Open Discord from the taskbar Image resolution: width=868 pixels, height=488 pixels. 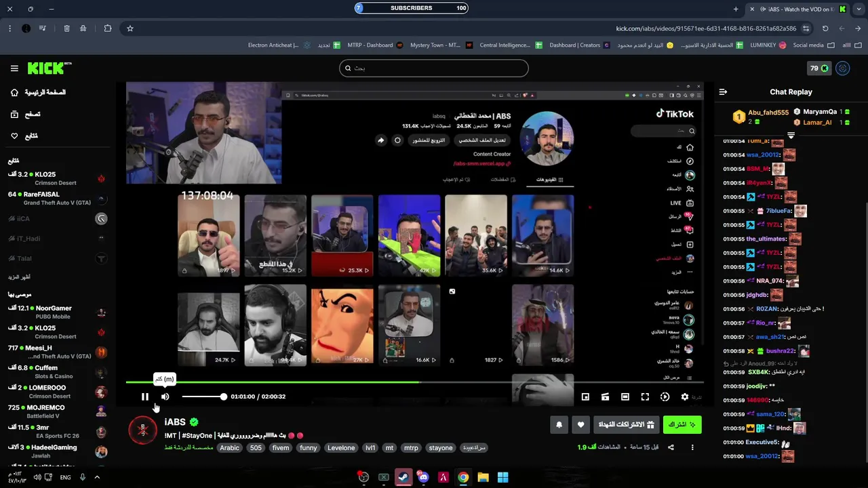point(423,477)
